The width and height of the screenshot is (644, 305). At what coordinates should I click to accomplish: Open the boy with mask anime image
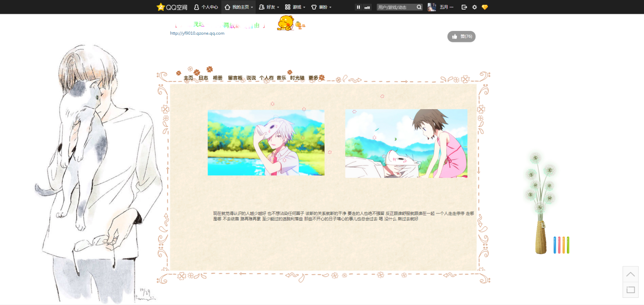coord(266,142)
